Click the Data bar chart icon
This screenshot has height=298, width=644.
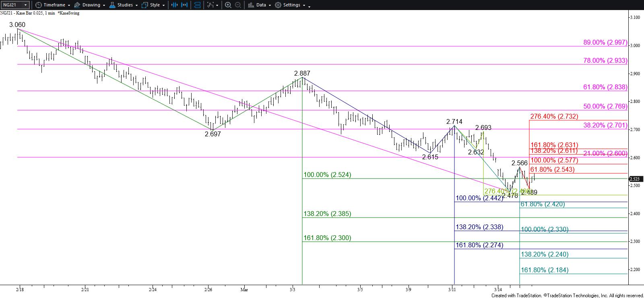tap(251, 5)
